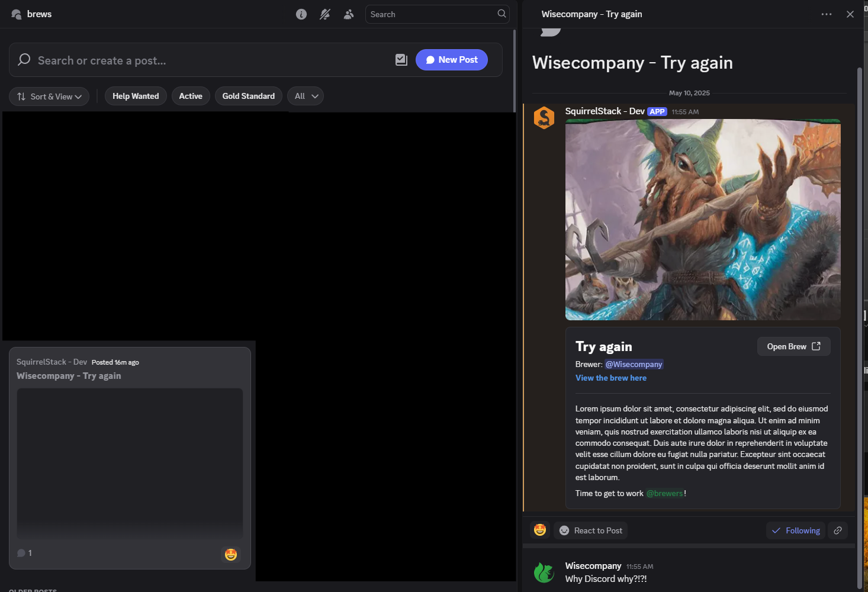Click the thread panel vertical scrollbar
Image resolution: width=868 pixels, height=592 pixels.
pos(860,329)
